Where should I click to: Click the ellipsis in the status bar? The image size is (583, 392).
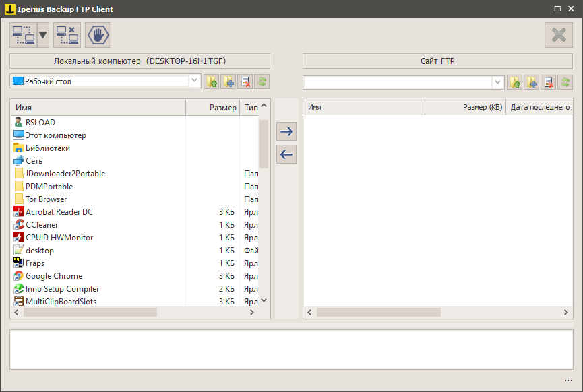click(x=568, y=381)
